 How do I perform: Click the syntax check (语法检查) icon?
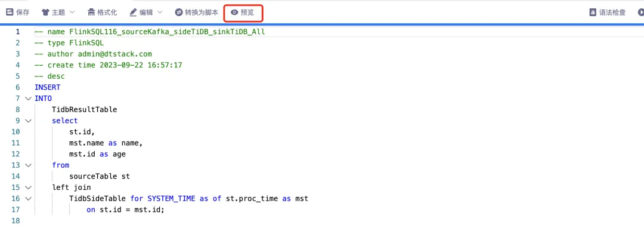click(x=593, y=13)
